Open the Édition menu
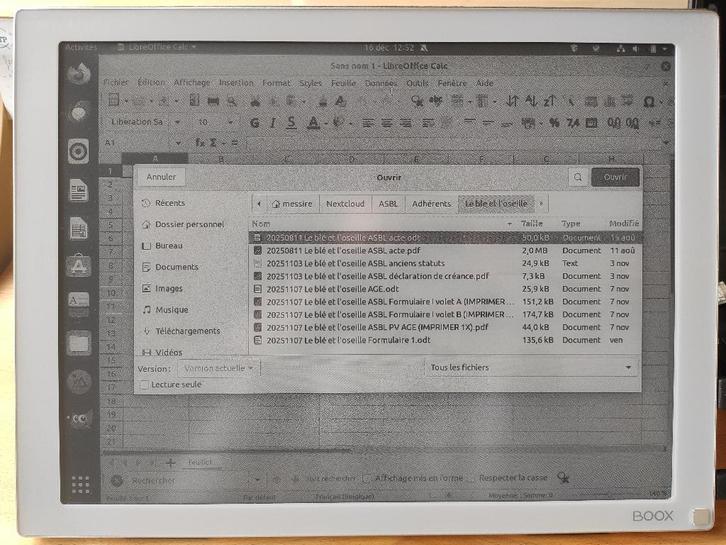Screen dimensions: 726x545 point(151,82)
